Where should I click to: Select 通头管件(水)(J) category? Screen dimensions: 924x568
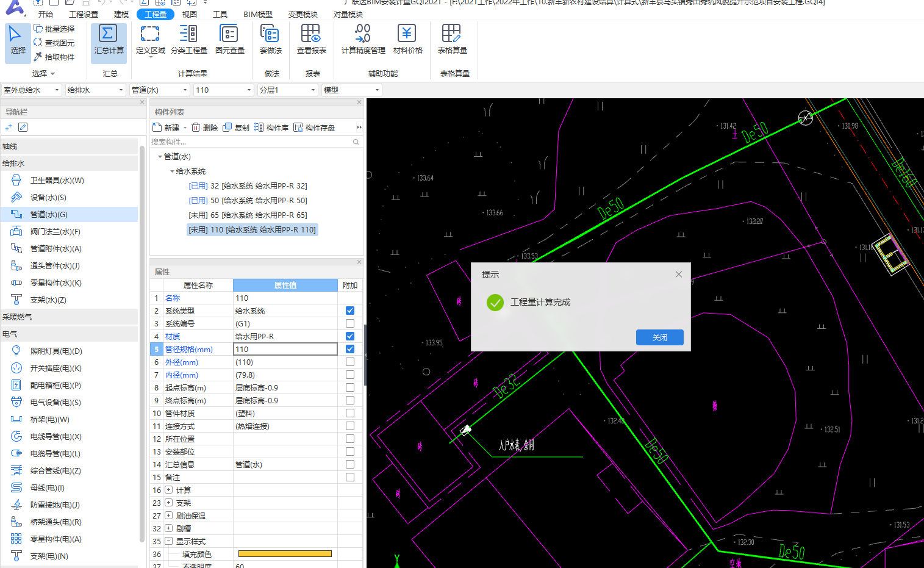pos(55,265)
